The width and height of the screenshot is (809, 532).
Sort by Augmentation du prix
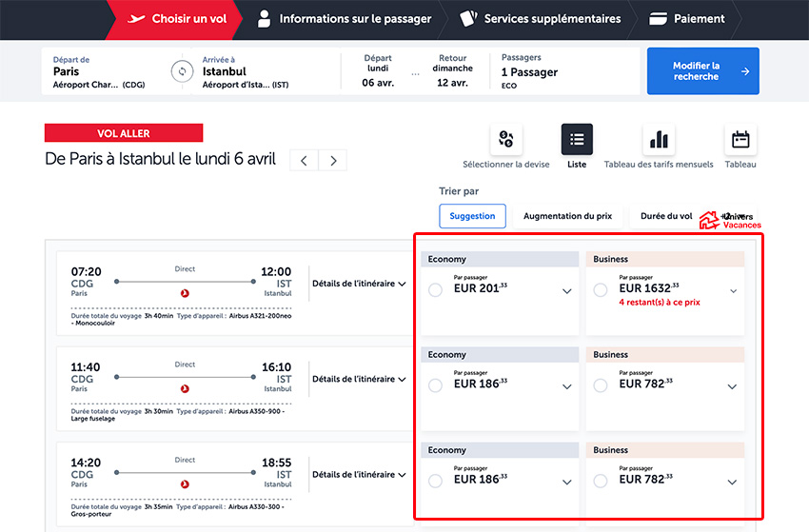coord(567,216)
